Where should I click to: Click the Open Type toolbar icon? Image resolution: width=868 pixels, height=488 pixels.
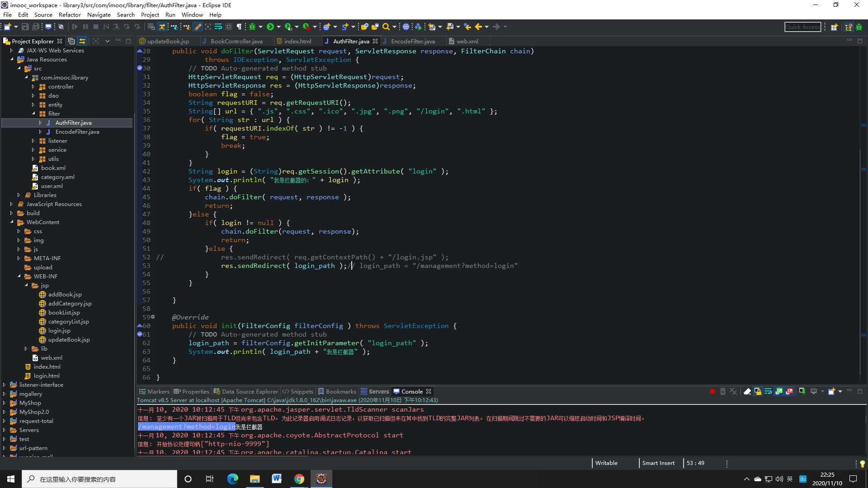[364, 27]
